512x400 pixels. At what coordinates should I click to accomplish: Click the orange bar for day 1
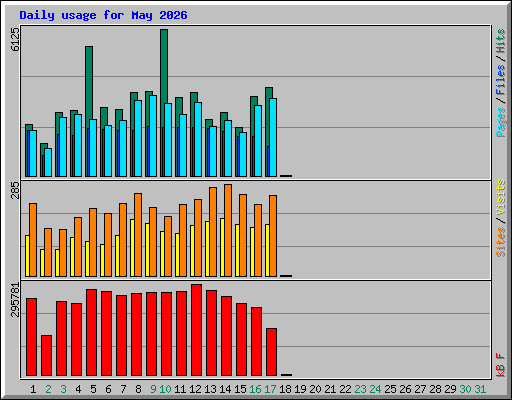[x=33, y=240]
